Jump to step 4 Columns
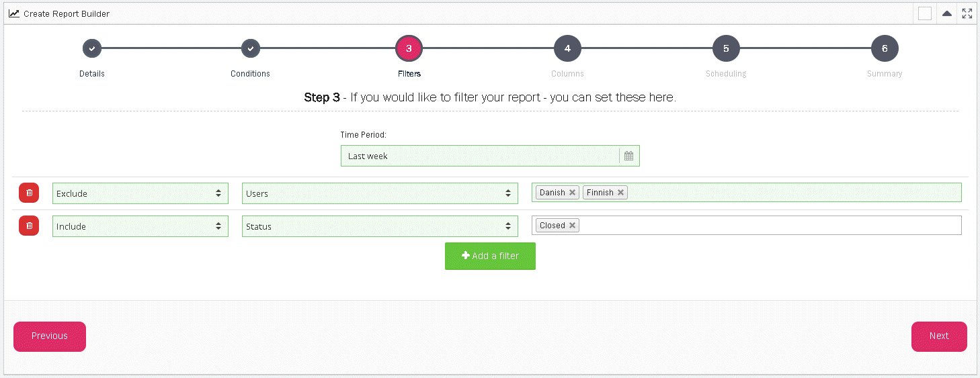980x378 pixels. 567,48
